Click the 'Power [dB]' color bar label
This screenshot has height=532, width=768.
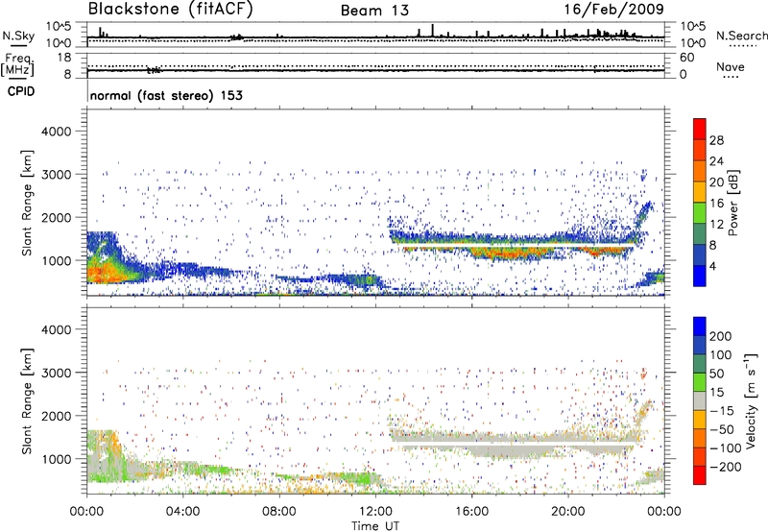(733, 203)
